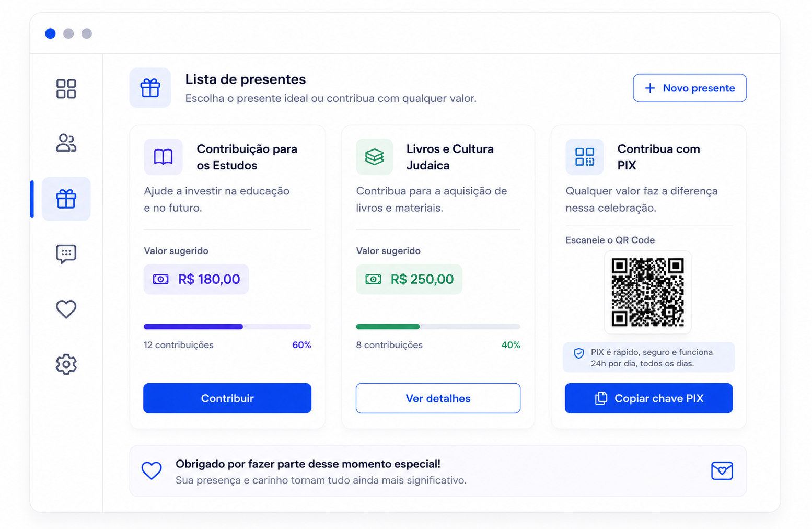This screenshot has height=529, width=812.
Task: Click the open book icon on Estudos card
Action: (163, 156)
